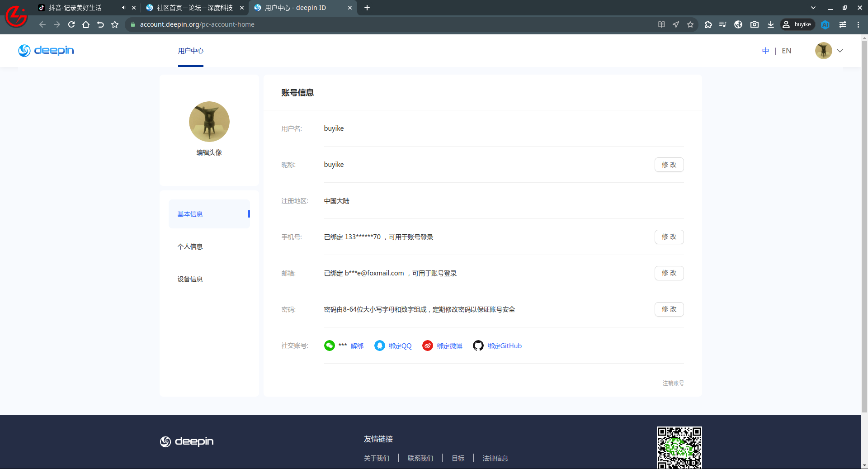Modify the nickname with 修改 button
Viewport: 868px width, 469px height.
click(x=669, y=165)
